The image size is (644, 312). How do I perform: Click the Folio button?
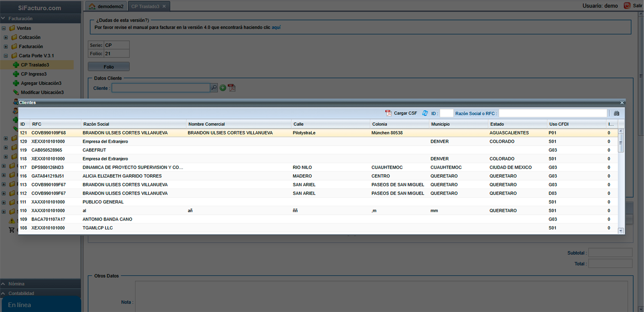pyautogui.click(x=109, y=67)
